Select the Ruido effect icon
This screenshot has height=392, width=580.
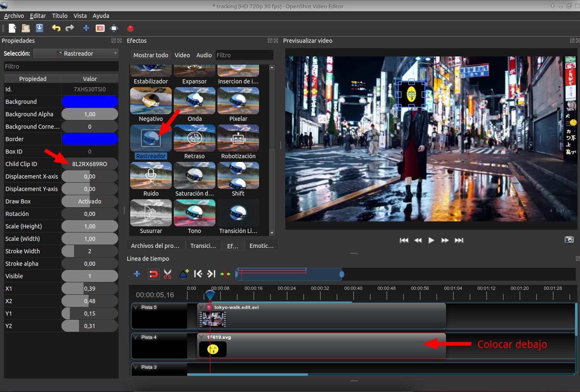[151, 175]
